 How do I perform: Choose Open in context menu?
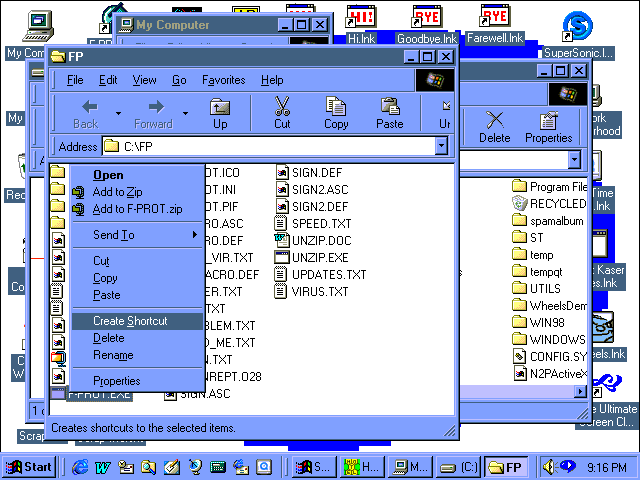(x=137, y=175)
